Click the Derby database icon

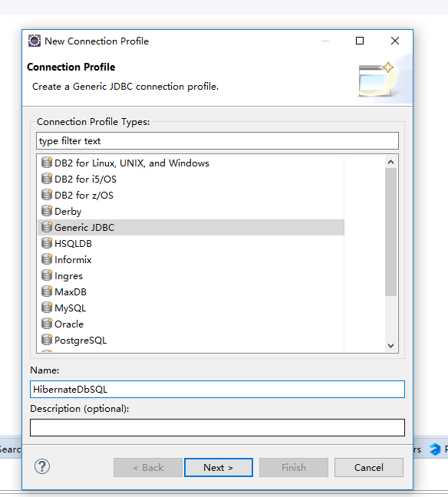coord(47,211)
